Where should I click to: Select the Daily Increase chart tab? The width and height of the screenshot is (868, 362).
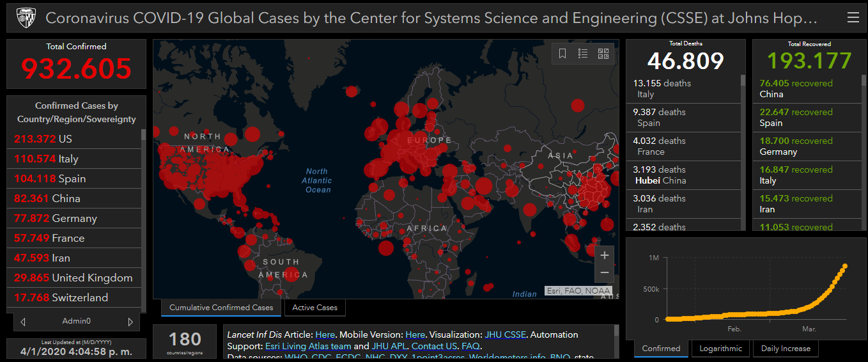(786, 349)
